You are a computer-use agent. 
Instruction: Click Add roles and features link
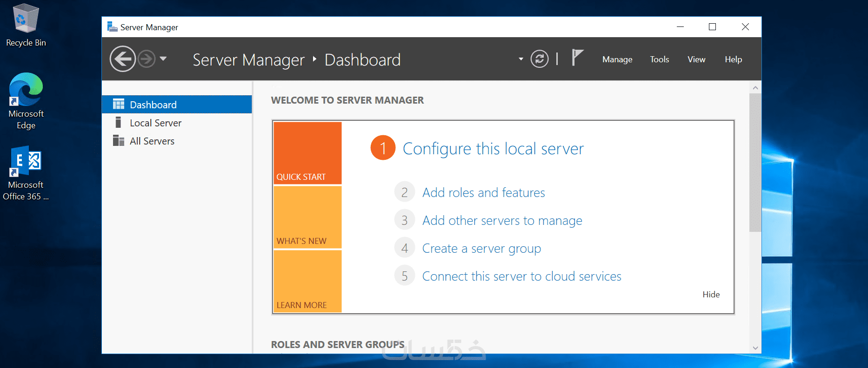coord(483,193)
